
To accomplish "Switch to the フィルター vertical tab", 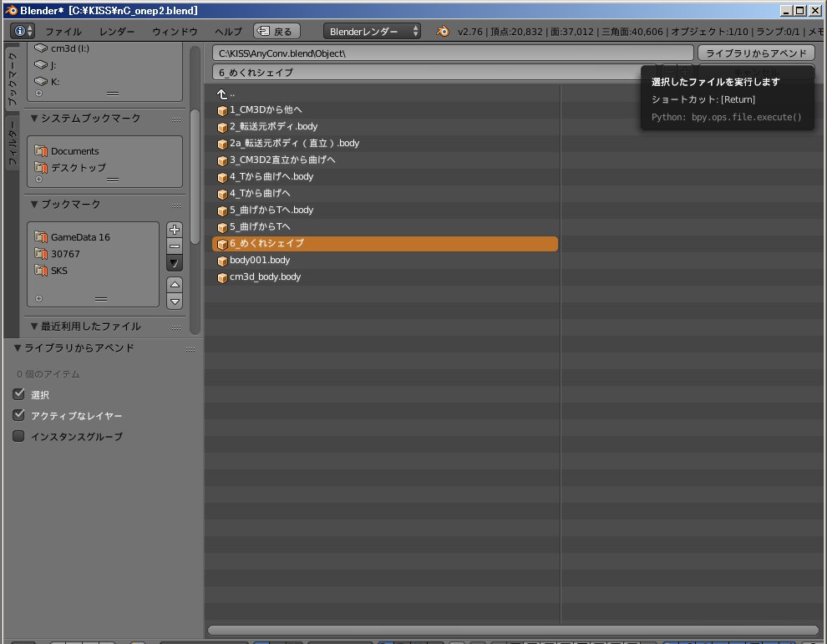I will pos(12,142).
